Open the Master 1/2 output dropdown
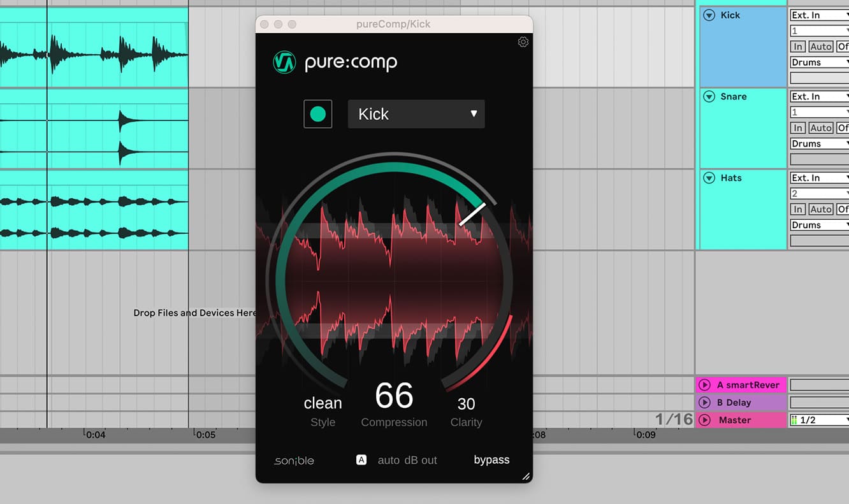The image size is (849, 504). tap(820, 421)
